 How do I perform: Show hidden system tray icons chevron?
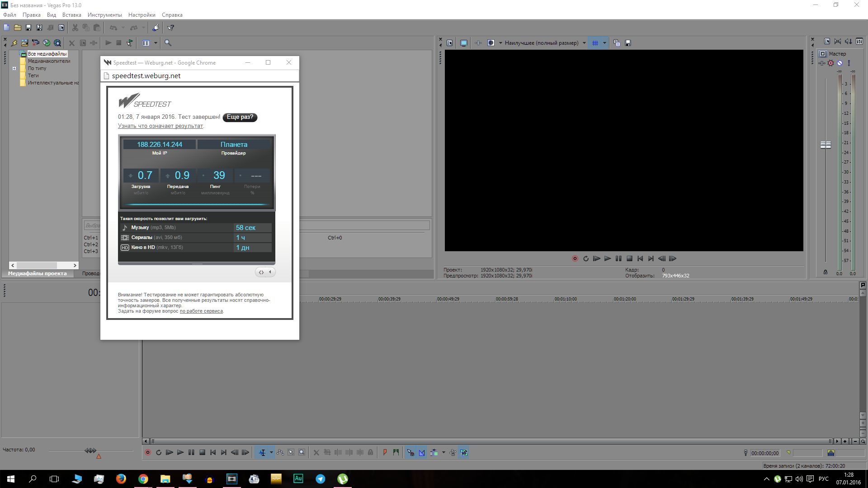tap(766, 479)
